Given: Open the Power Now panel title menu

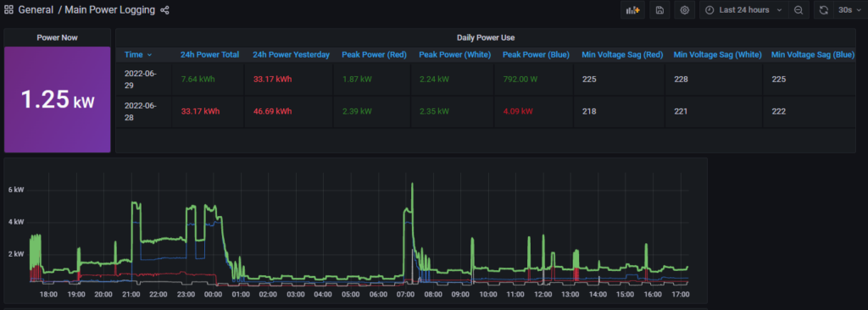Looking at the screenshot, I should coord(57,37).
